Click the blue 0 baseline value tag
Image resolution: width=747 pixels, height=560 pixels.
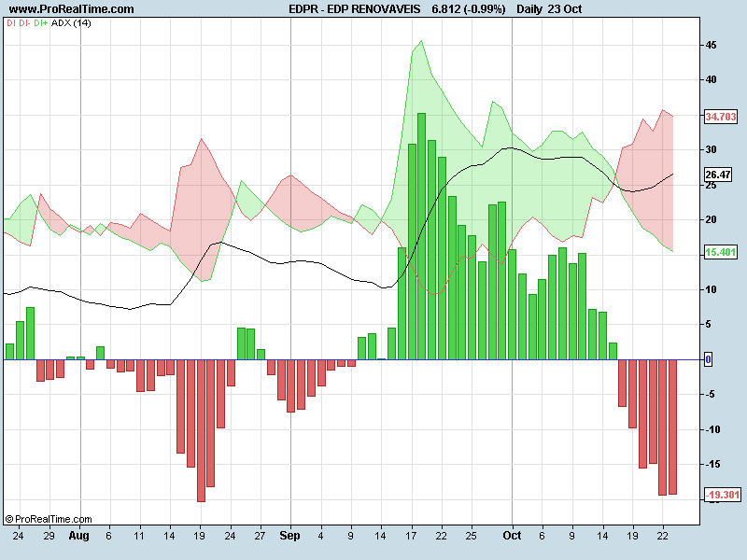(709, 359)
